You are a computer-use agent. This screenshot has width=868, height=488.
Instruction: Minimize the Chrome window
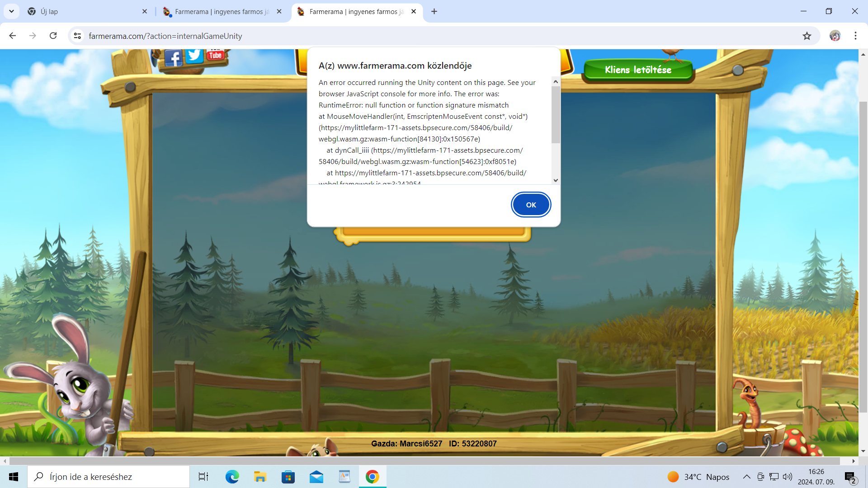pyautogui.click(x=803, y=11)
